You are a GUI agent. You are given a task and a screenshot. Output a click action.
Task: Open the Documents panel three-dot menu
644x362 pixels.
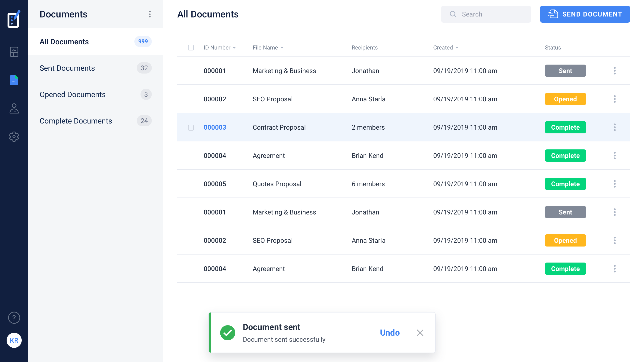point(150,14)
